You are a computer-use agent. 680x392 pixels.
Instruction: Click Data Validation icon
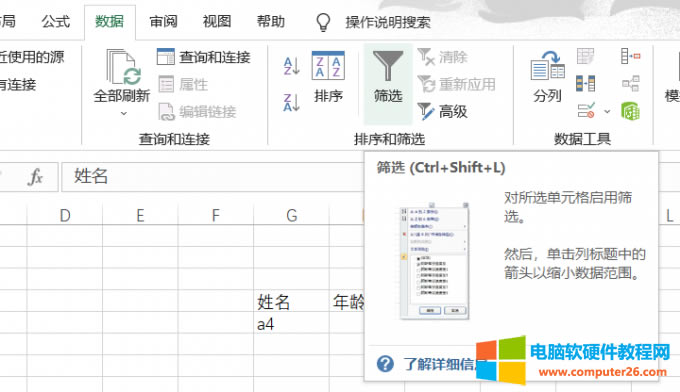(x=586, y=111)
